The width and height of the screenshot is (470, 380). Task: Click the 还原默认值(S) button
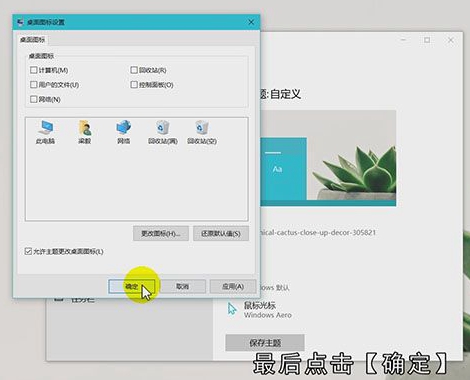coord(221,233)
